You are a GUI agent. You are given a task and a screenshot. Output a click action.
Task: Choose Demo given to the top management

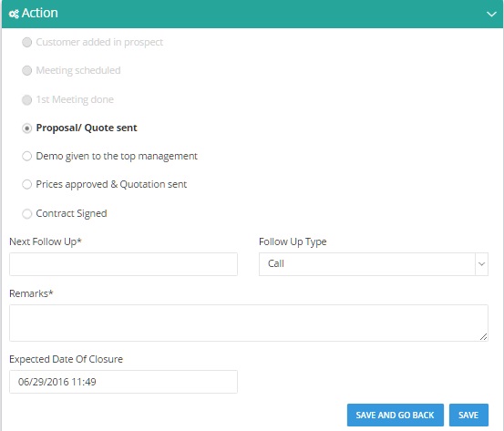coord(27,156)
